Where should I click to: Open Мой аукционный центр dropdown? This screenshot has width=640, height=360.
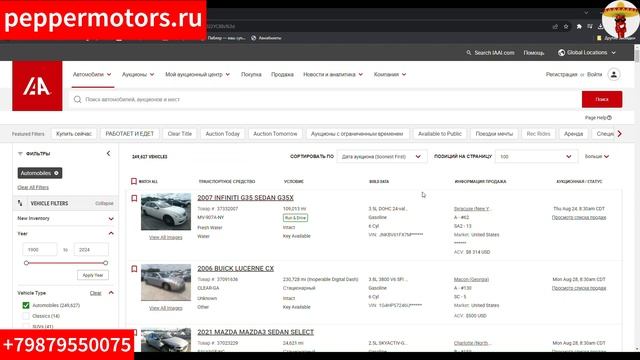198,74
